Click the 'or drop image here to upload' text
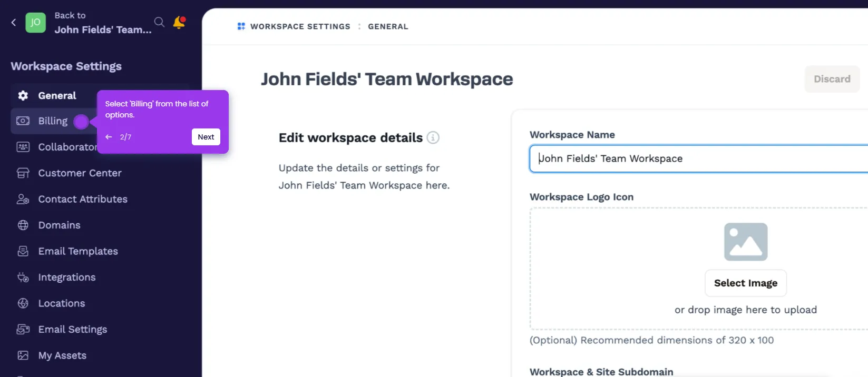 tap(746, 310)
